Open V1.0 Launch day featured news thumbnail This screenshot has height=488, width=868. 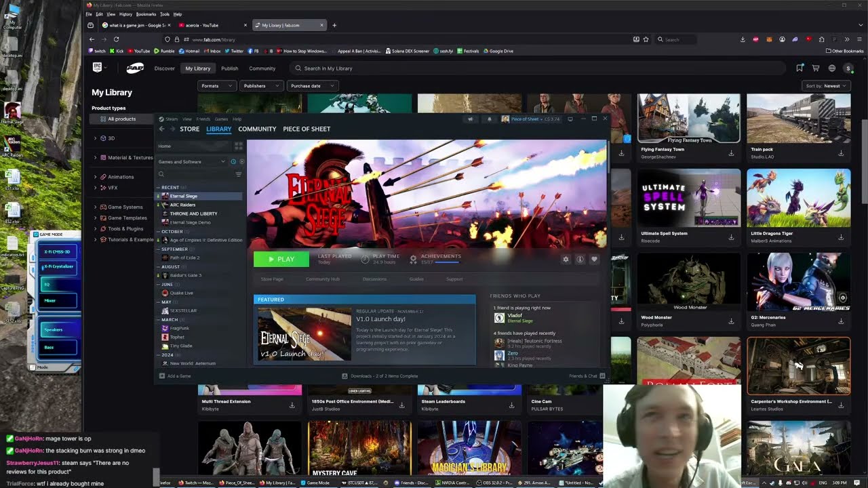[304, 333]
